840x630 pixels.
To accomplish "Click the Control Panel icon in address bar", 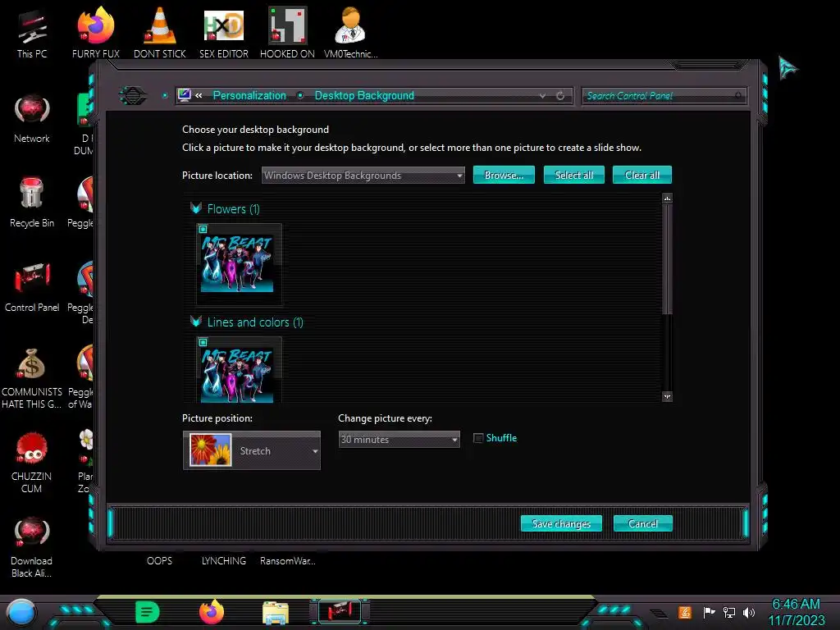I will (185, 95).
